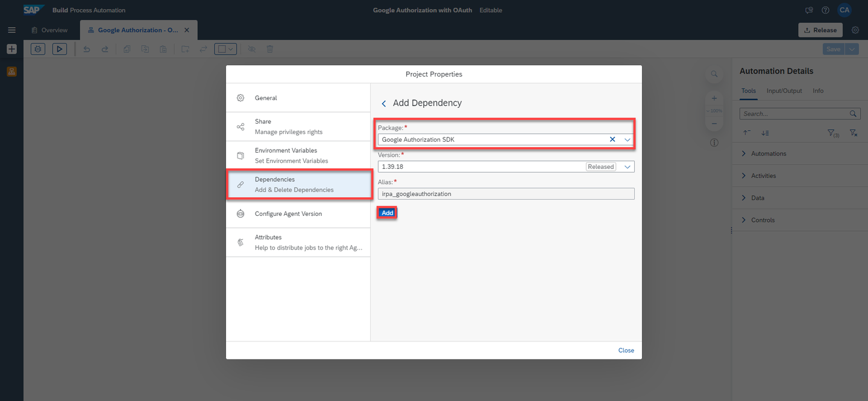868x401 pixels.
Task: Click the collapse-all arrow icon in Tools
Action: (747, 133)
